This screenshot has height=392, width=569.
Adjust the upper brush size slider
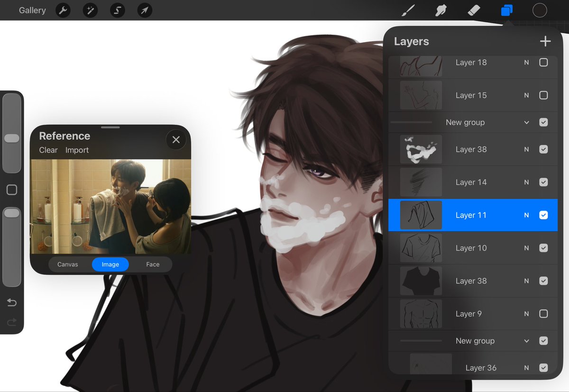coord(12,133)
